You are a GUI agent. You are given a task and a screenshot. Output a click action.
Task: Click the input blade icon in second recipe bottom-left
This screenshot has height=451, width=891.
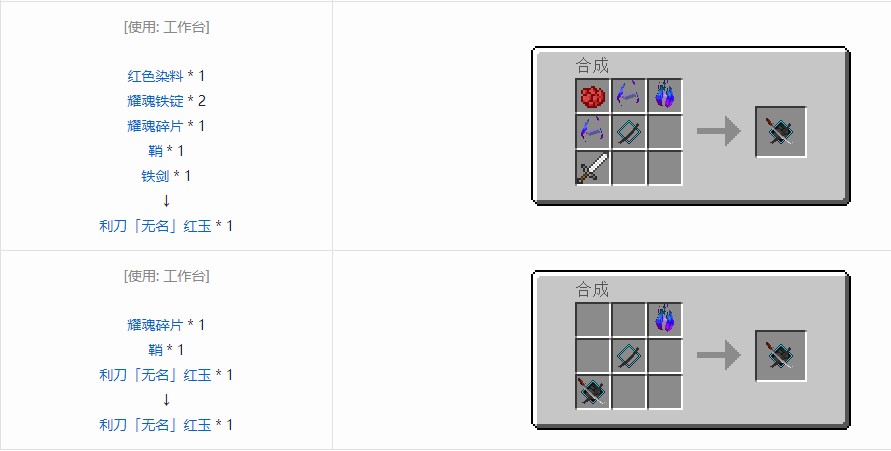pyautogui.click(x=593, y=391)
